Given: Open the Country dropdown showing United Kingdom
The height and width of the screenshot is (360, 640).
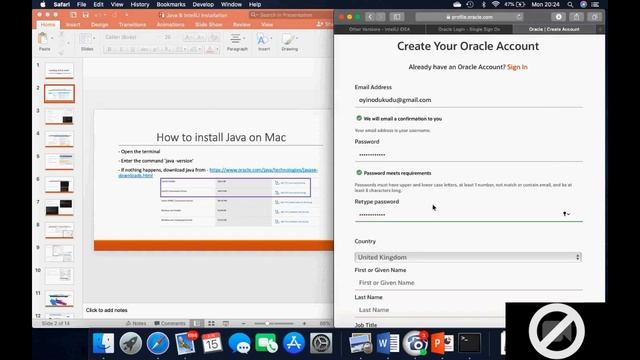Looking at the screenshot, I should [x=468, y=257].
